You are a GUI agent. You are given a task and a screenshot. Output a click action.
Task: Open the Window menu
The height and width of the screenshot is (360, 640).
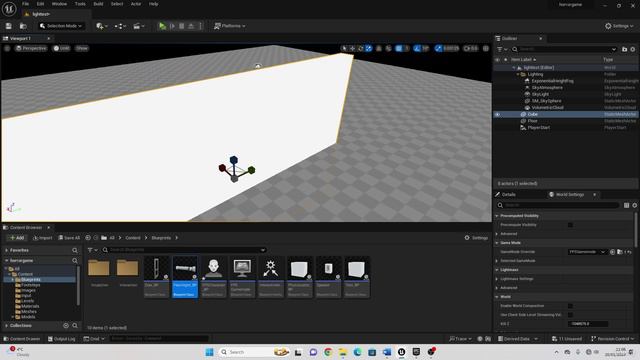point(59,4)
